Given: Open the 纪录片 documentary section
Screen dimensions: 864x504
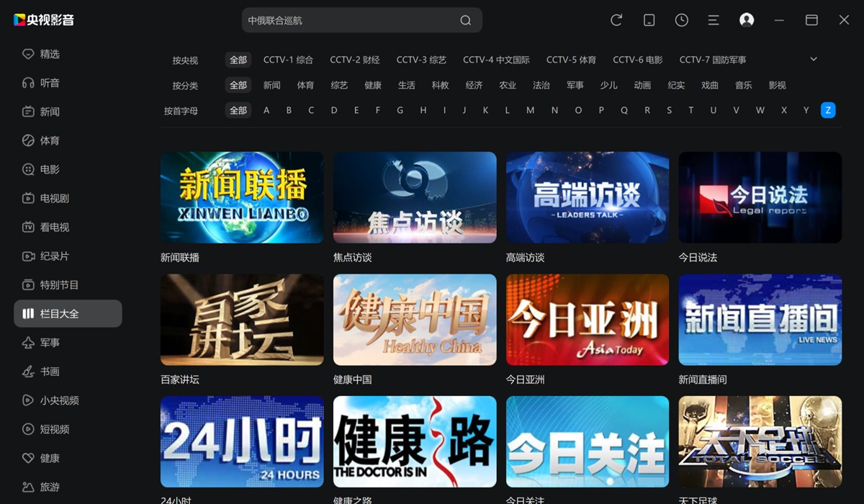Looking at the screenshot, I should pyautogui.click(x=52, y=256).
